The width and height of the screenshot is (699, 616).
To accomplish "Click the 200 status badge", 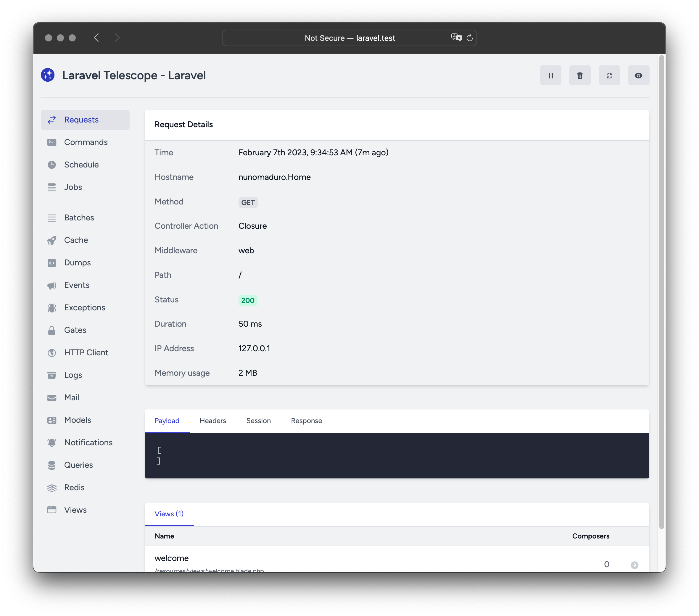I will click(247, 300).
